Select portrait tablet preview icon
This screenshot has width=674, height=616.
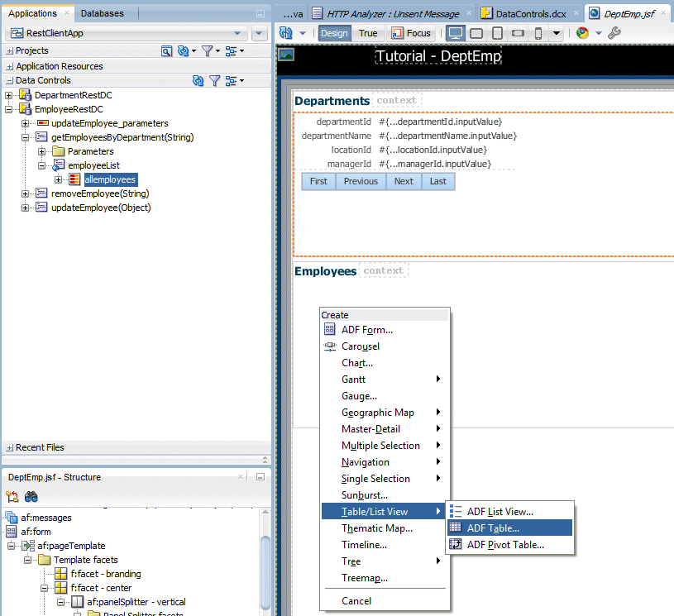(x=497, y=33)
